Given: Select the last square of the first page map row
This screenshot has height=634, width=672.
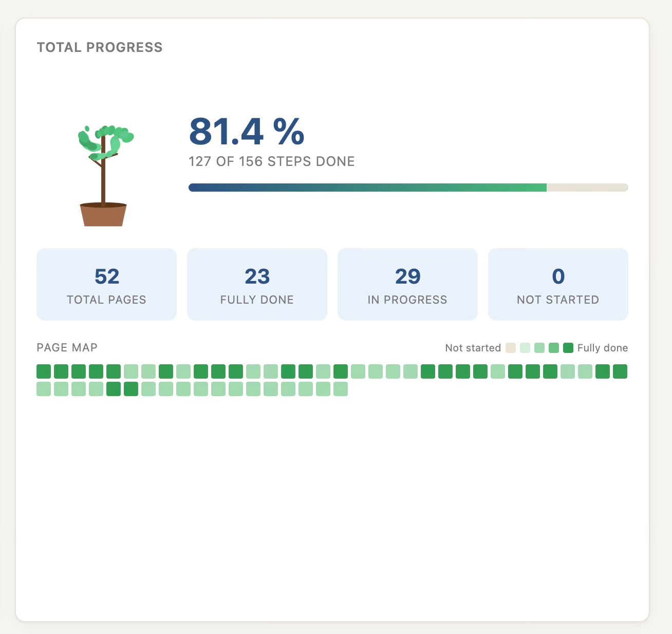Looking at the screenshot, I should point(620,371).
